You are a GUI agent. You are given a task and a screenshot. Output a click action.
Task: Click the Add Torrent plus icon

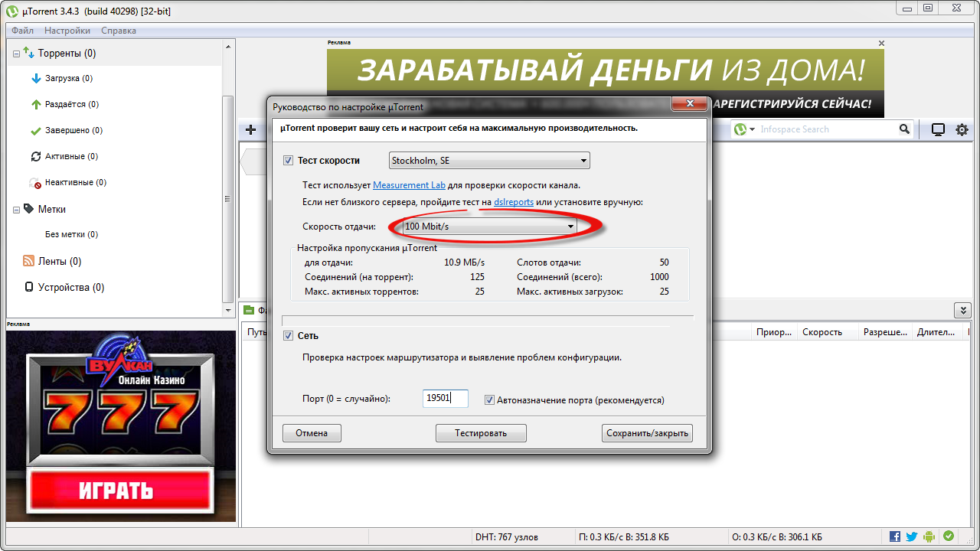tap(250, 130)
